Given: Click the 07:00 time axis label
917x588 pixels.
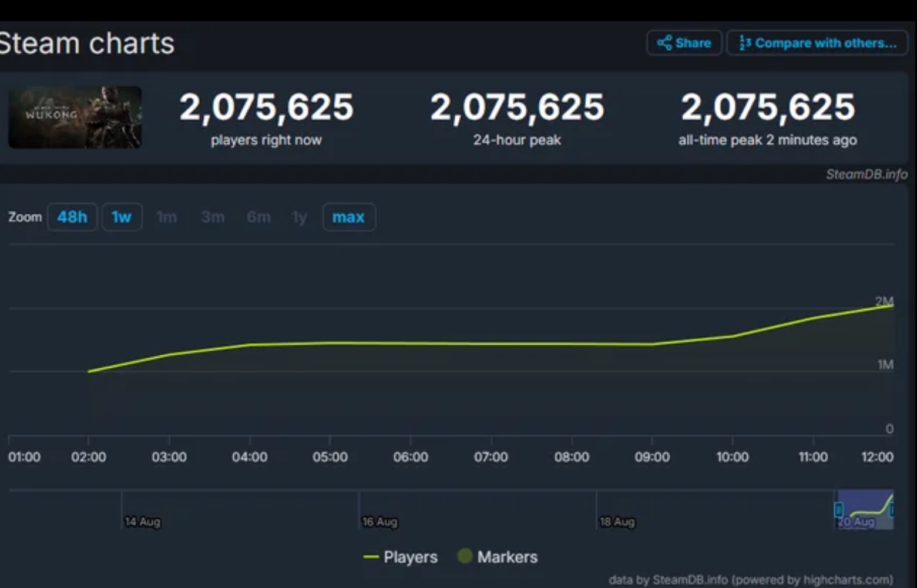Looking at the screenshot, I should point(491,457).
